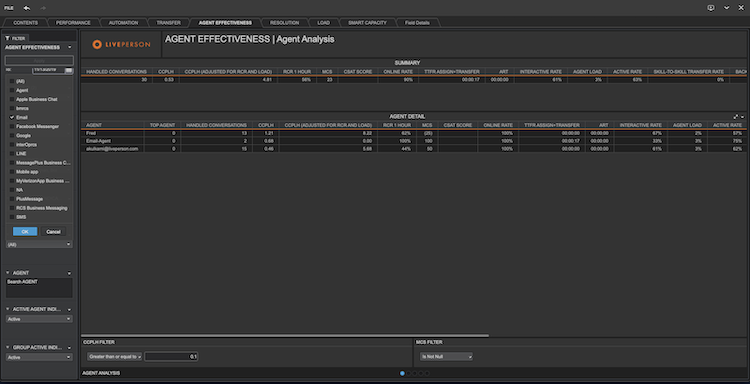
Task: Click the close X at the top right
Action: coord(741,8)
